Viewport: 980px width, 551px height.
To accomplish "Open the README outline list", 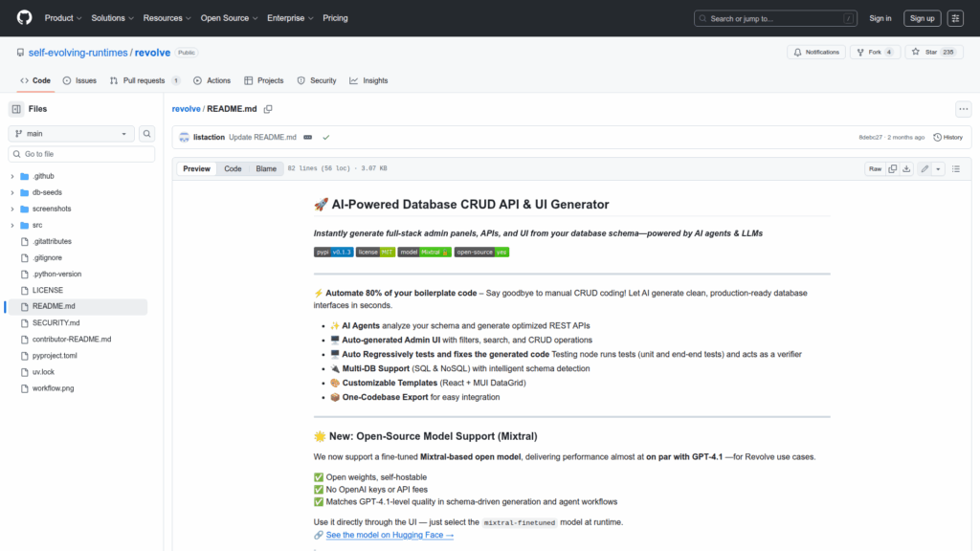I will coord(956,168).
